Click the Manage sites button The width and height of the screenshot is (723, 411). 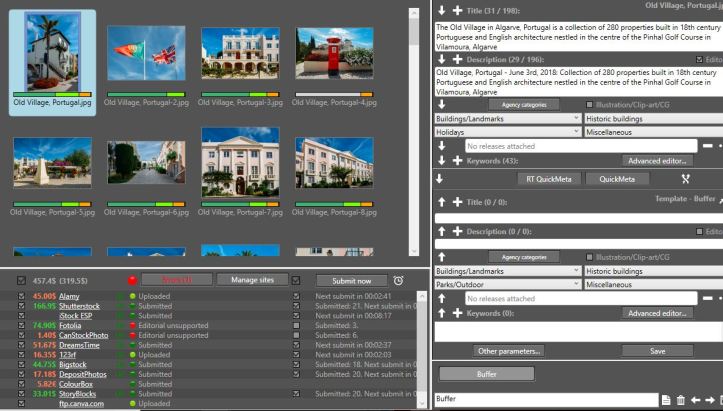coord(251,280)
